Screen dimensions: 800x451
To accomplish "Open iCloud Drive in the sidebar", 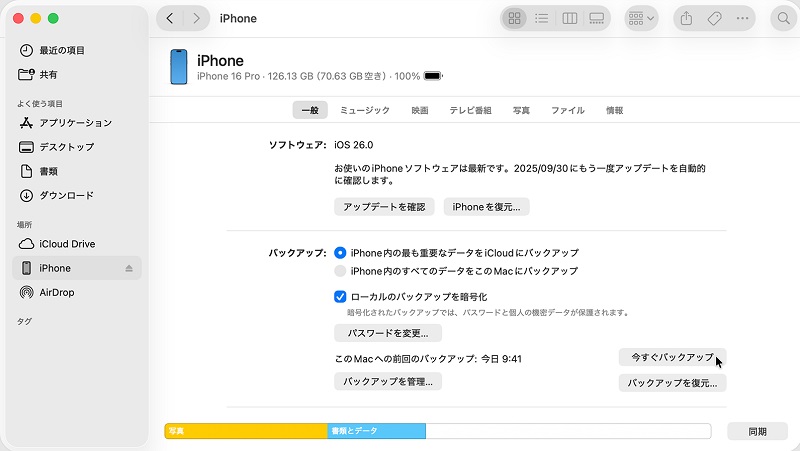I will [x=77, y=244].
